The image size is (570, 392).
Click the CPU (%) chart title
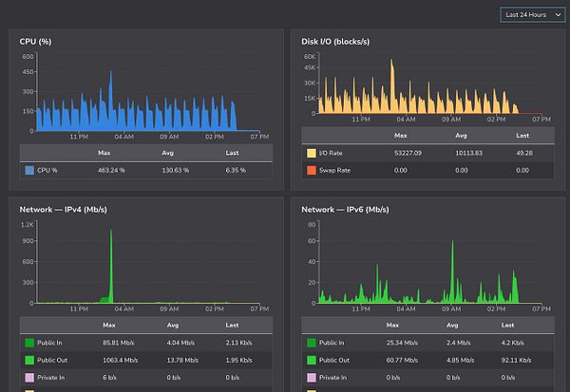(36, 42)
